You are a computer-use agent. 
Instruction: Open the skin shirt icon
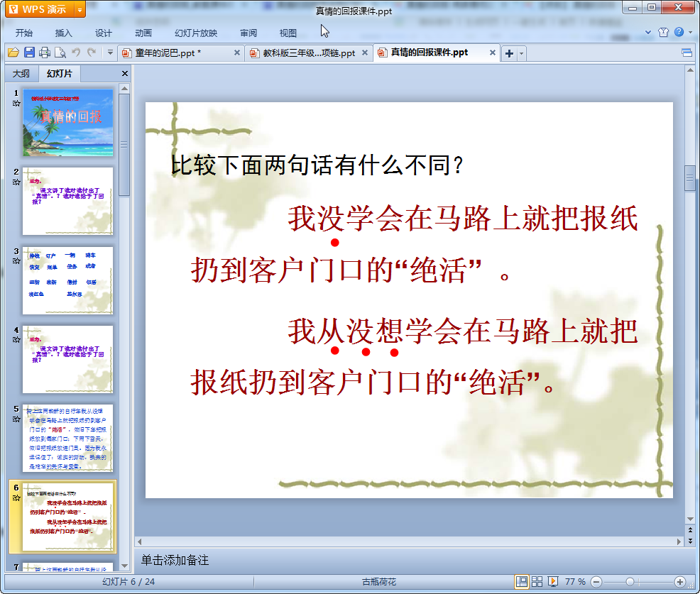[x=663, y=32]
